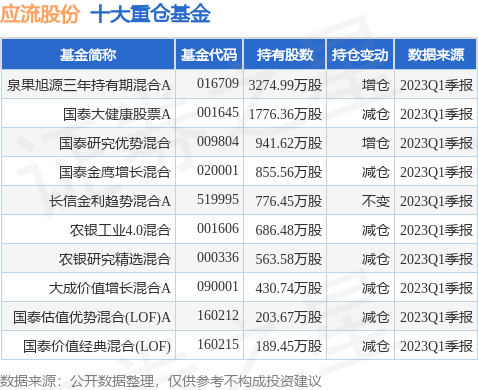Select fund code 160215

pos(218,345)
